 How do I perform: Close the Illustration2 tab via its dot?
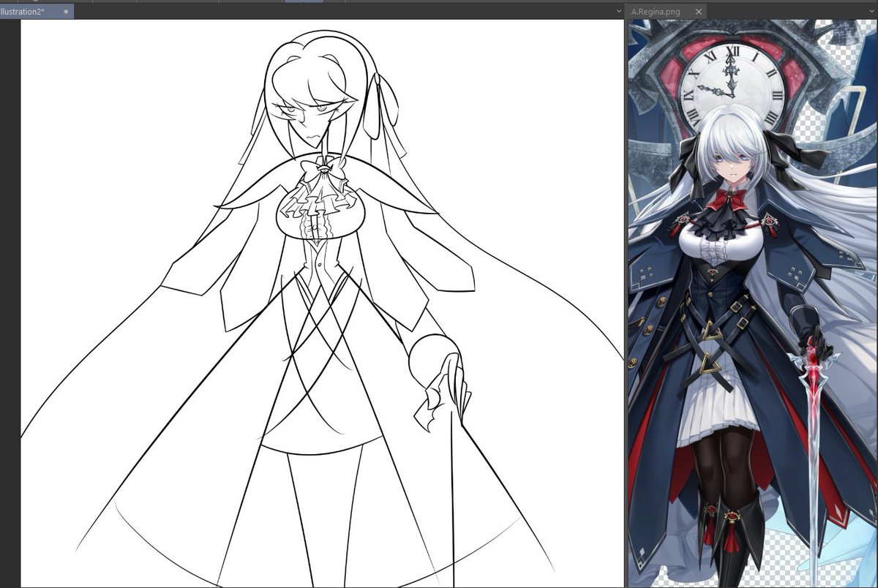coord(66,12)
